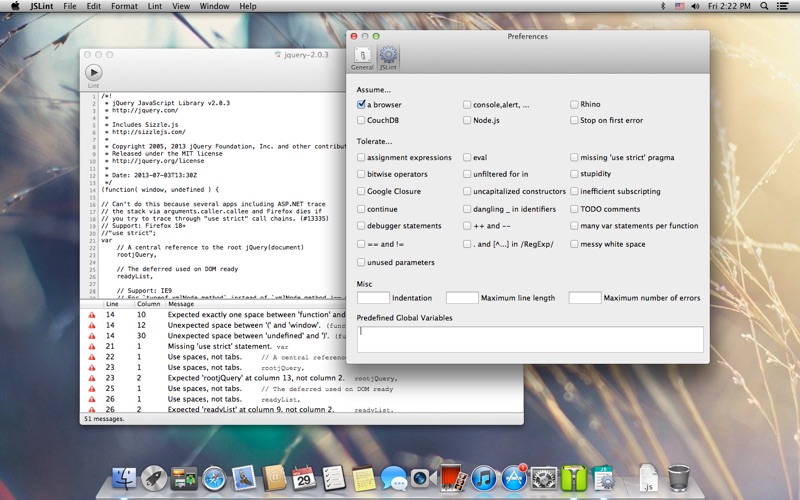Open iTunes music note in dock
800x500 pixels.
[x=484, y=478]
